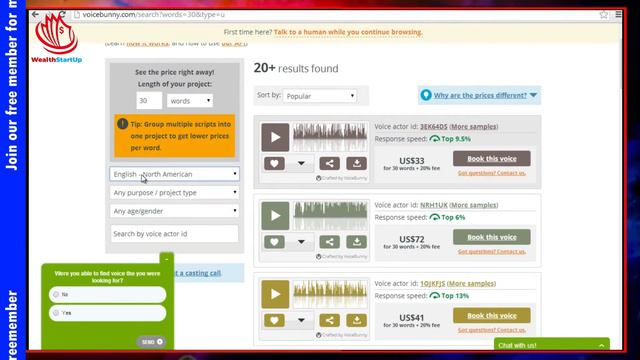Screen dimensions: 640x360
Task: Favorite voice actor NRH1UK with heart icon
Action: (x=274, y=242)
